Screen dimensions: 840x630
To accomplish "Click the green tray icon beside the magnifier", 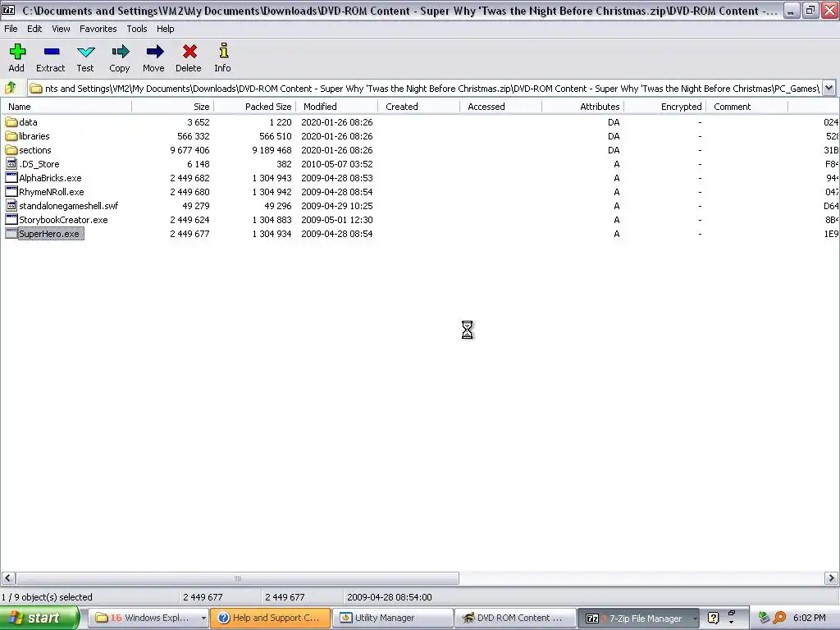I will coord(764,618).
